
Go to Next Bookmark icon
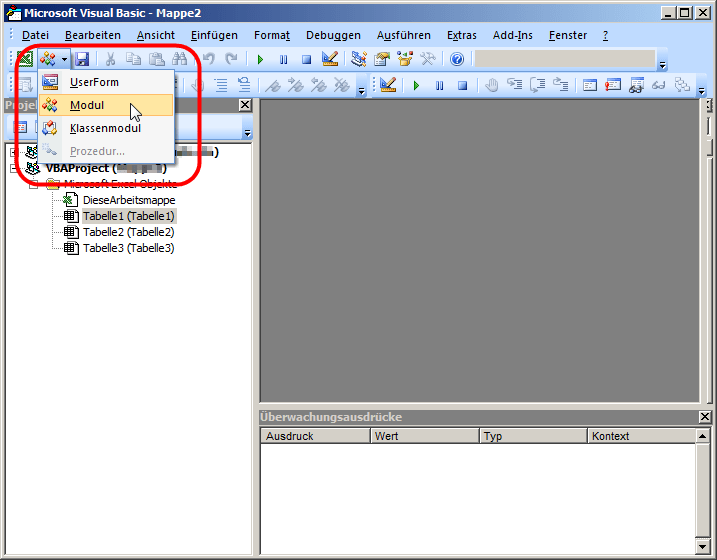click(296, 85)
